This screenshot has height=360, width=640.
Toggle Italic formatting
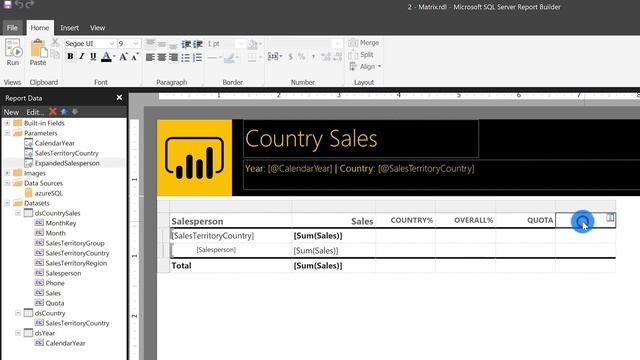(x=82, y=57)
